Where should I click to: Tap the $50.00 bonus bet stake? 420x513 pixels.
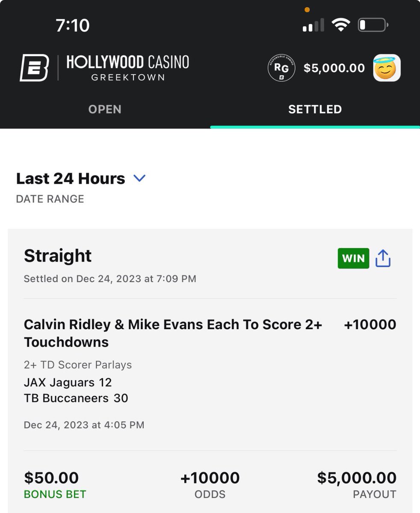(x=51, y=478)
